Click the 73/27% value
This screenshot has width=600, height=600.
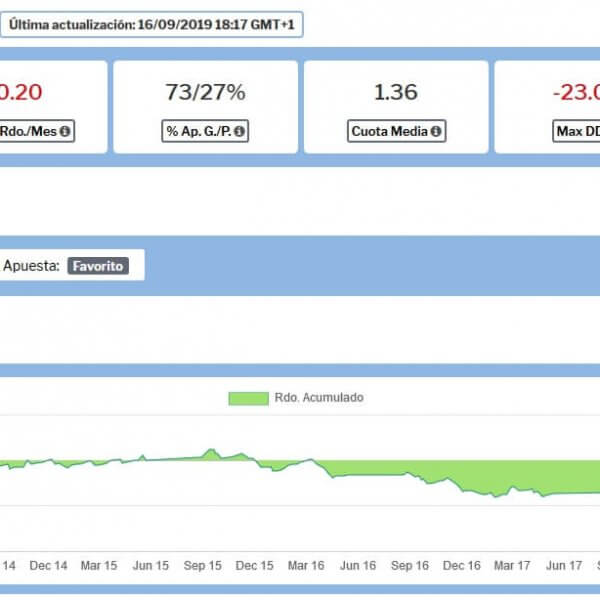pyautogui.click(x=205, y=92)
